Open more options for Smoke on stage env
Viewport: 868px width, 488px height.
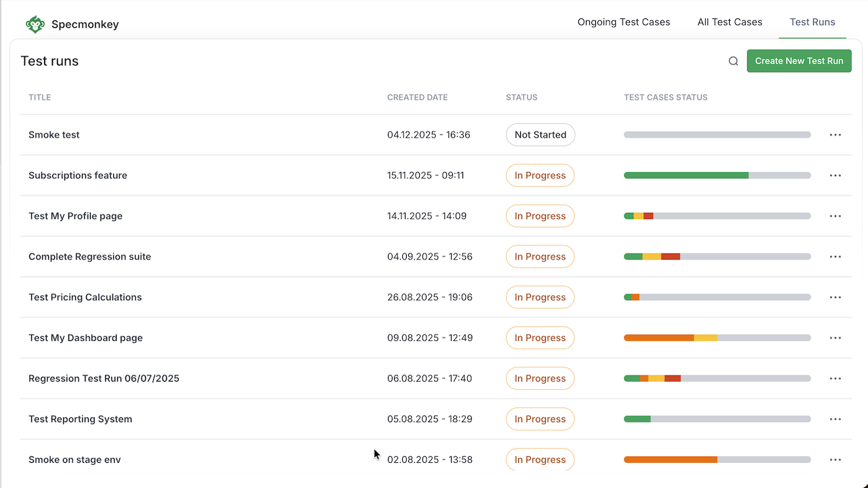(x=835, y=460)
